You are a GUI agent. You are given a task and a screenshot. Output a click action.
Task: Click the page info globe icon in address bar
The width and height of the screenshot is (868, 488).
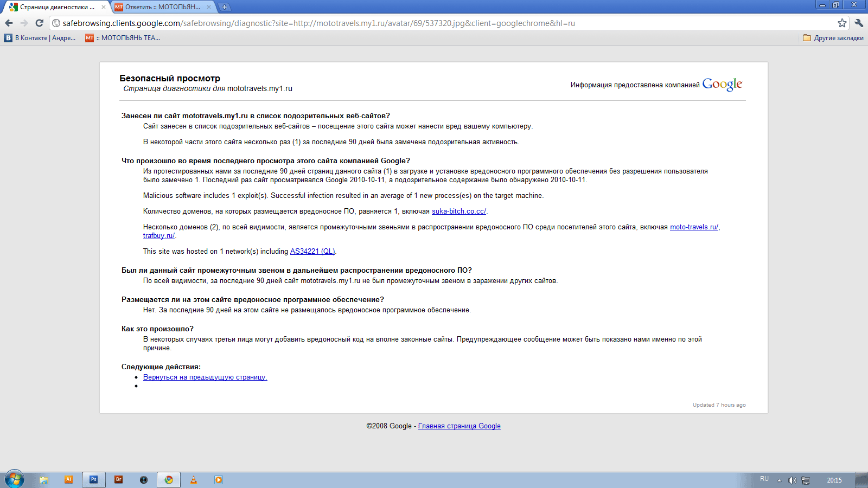click(x=56, y=23)
